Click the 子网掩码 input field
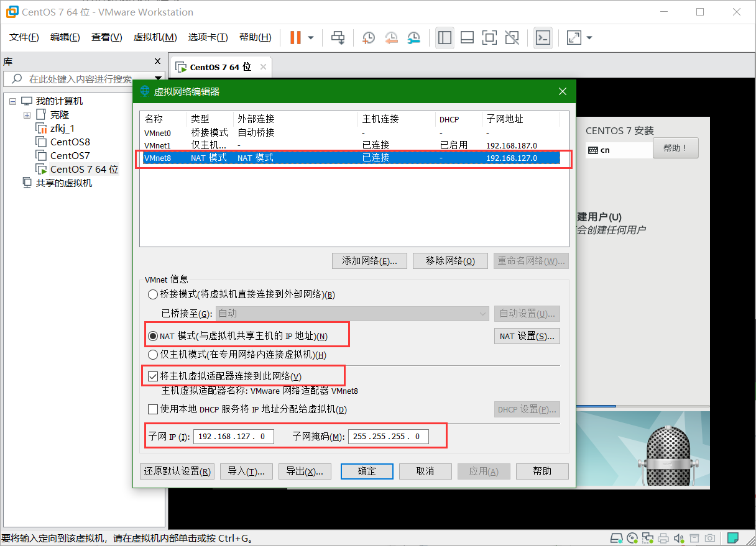Viewport: 756px width, 546px height. (x=387, y=437)
